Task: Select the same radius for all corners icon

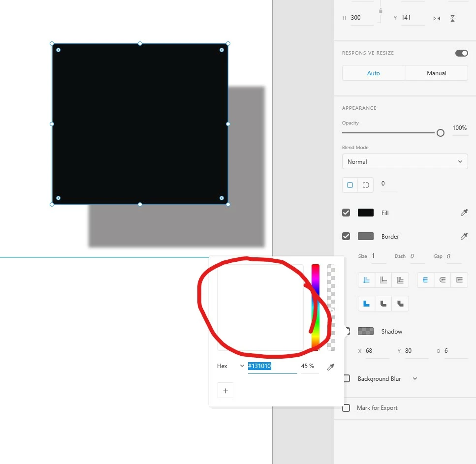Action: 349,185
